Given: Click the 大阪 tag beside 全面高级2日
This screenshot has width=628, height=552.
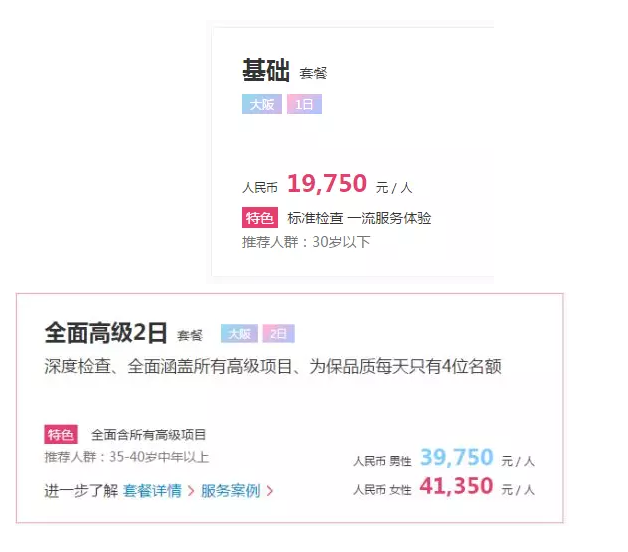Looking at the screenshot, I should pos(240,334).
